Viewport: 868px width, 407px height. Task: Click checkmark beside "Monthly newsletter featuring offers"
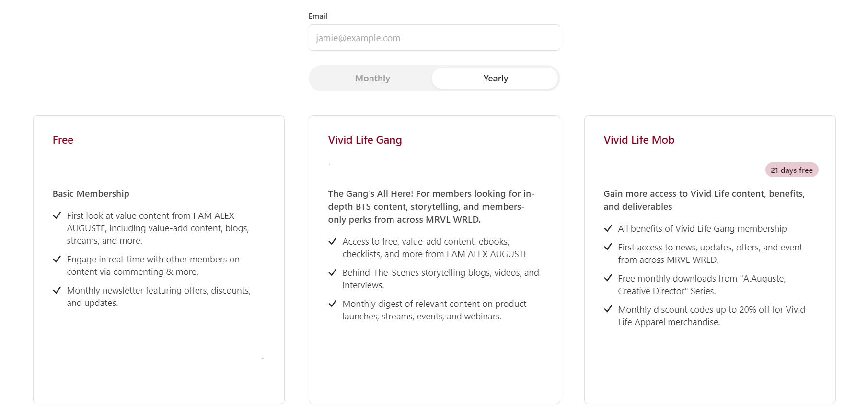(x=57, y=290)
